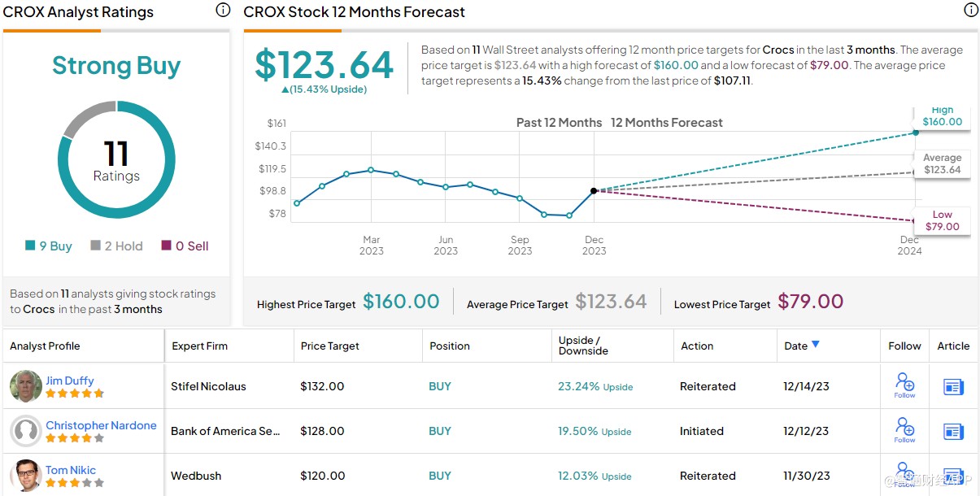Open Jim Duffy analyst profile link
The height and width of the screenshot is (496, 980).
[70, 381]
